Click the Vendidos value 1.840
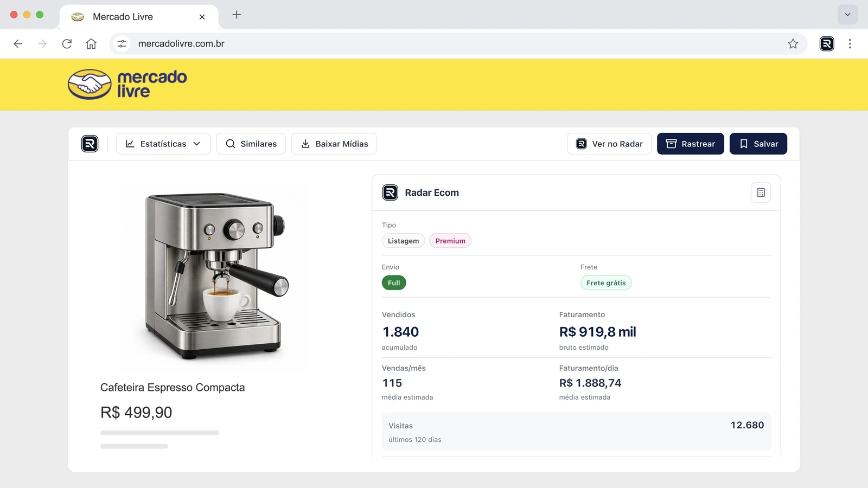The height and width of the screenshot is (488, 868). click(401, 332)
